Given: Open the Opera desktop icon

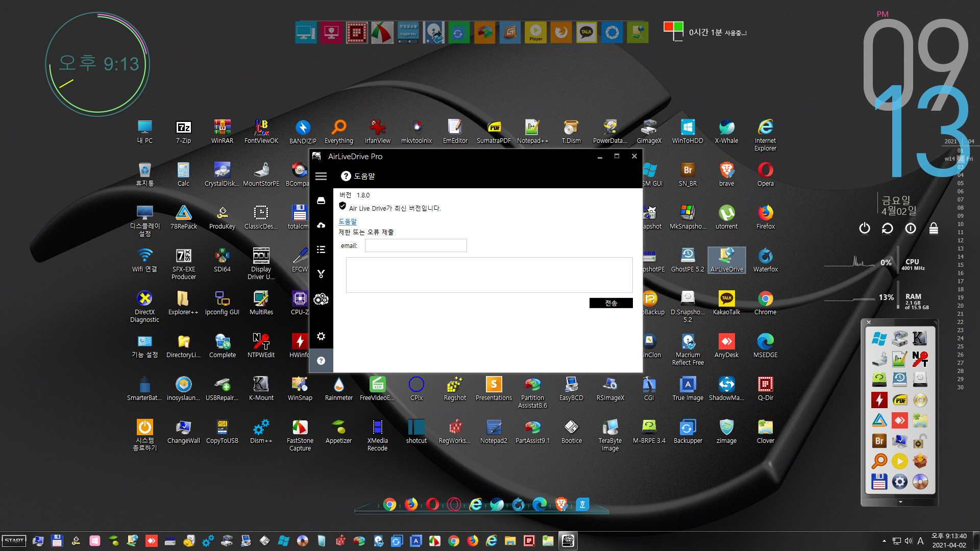Looking at the screenshot, I should pyautogui.click(x=765, y=174).
